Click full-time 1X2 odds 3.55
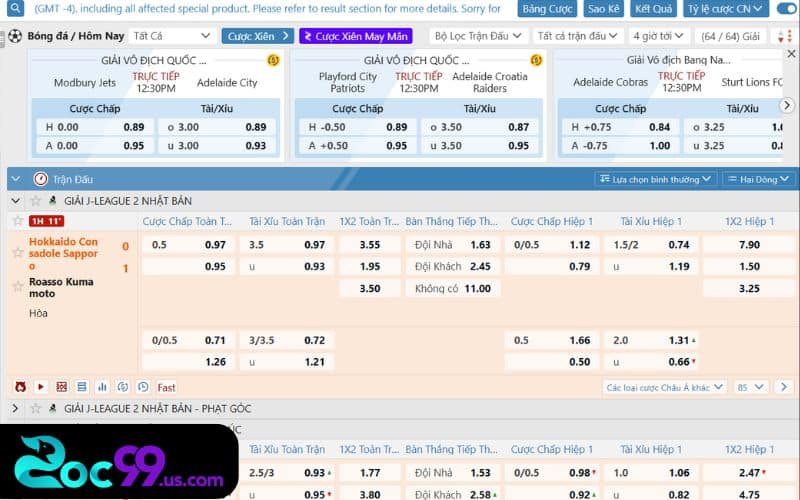The height and width of the screenshot is (500, 800). pyautogui.click(x=370, y=245)
